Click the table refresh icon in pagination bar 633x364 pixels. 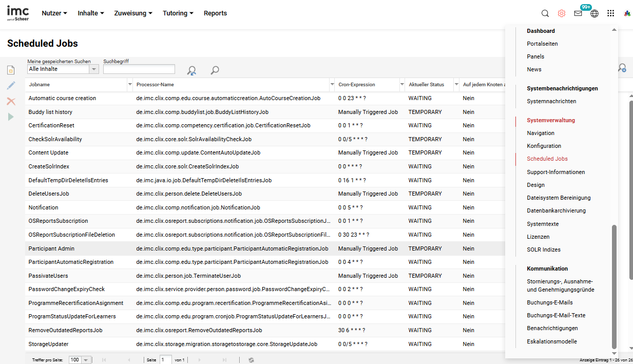pyautogui.click(x=251, y=360)
